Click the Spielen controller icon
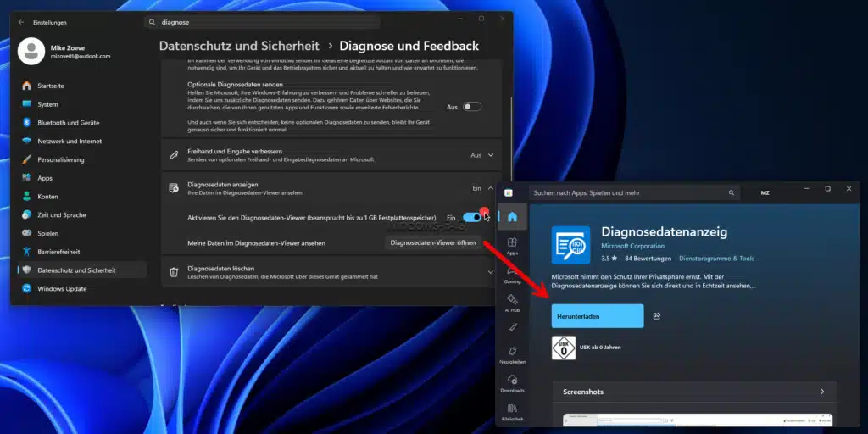The height and width of the screenshot is (434, 868). point(26,233)
